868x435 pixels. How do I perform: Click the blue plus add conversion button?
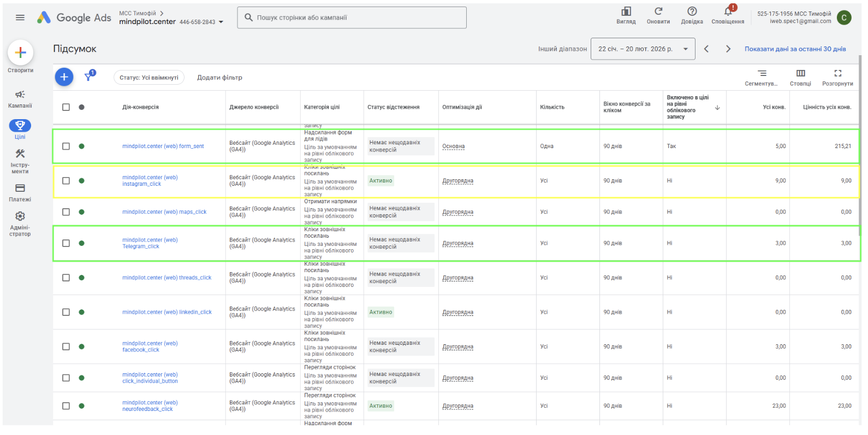64,77
